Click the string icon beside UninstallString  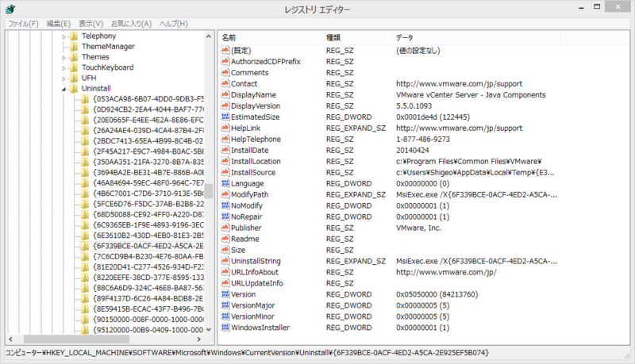[225, 261]
